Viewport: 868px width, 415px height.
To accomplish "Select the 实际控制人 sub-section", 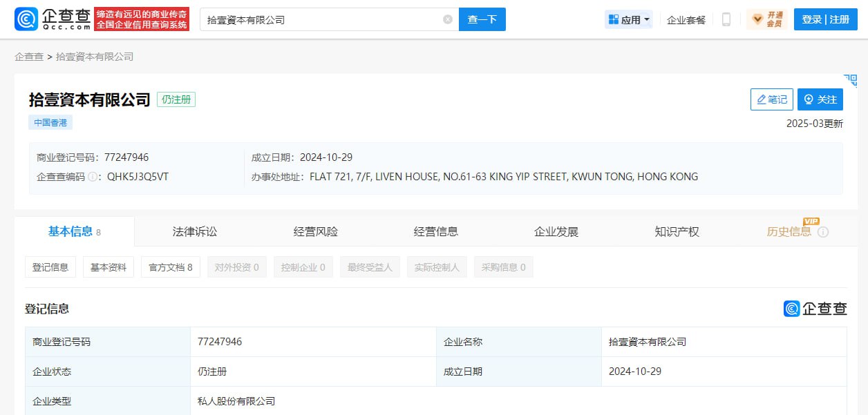I will pyautogui.click(x=437, y=267).
